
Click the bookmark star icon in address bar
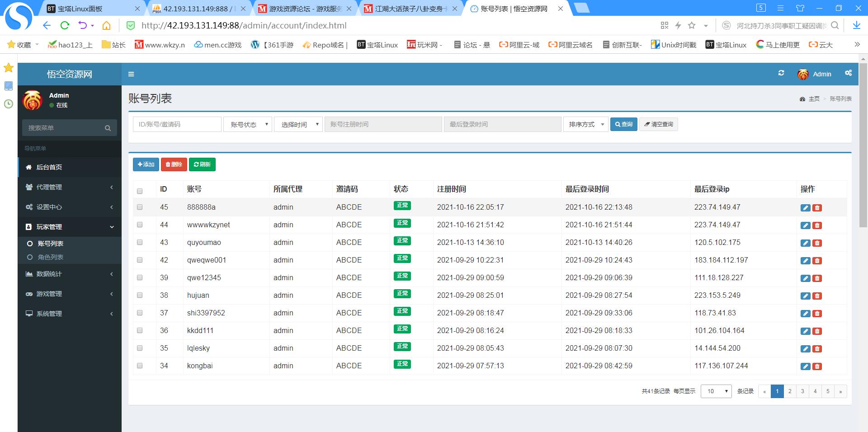(x=691, y=26)
